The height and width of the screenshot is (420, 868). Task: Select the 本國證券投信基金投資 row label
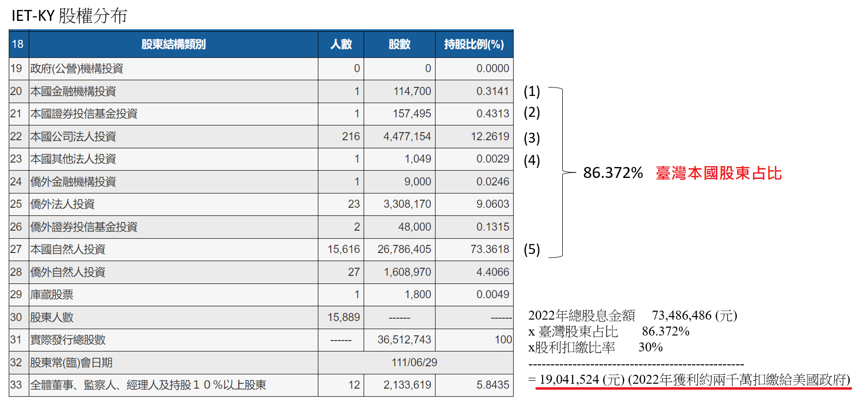(x=84, y=114)
